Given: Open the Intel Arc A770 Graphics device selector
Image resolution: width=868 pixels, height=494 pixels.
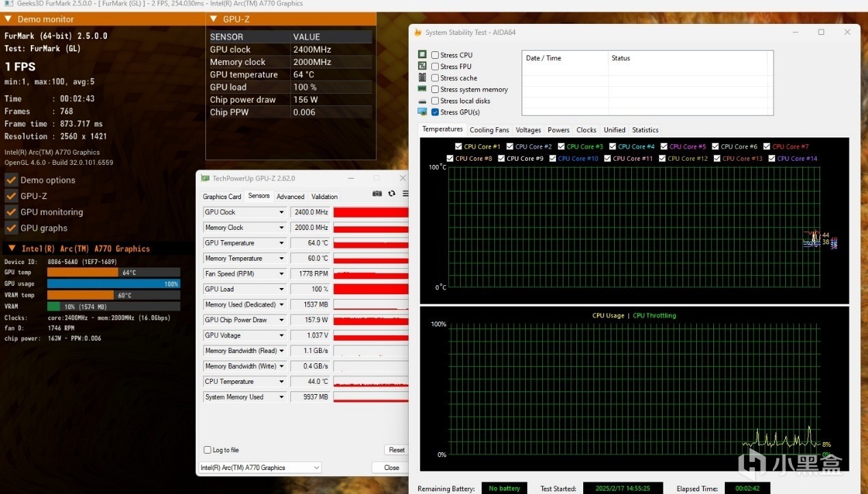Looking at the screenshot, I should 259,467.
